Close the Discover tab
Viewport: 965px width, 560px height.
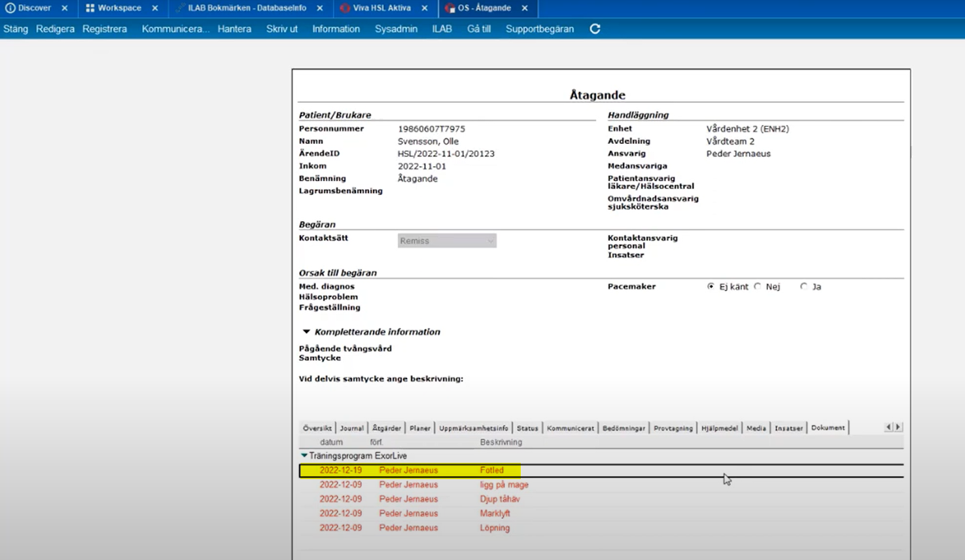tap(65, 8)
